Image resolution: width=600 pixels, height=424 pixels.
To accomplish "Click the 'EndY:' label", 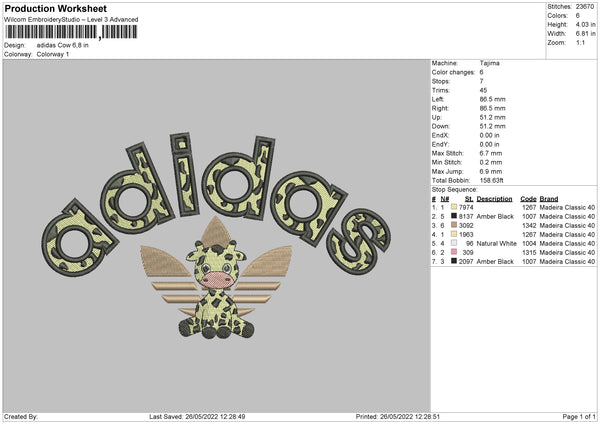I will point(440,144).
